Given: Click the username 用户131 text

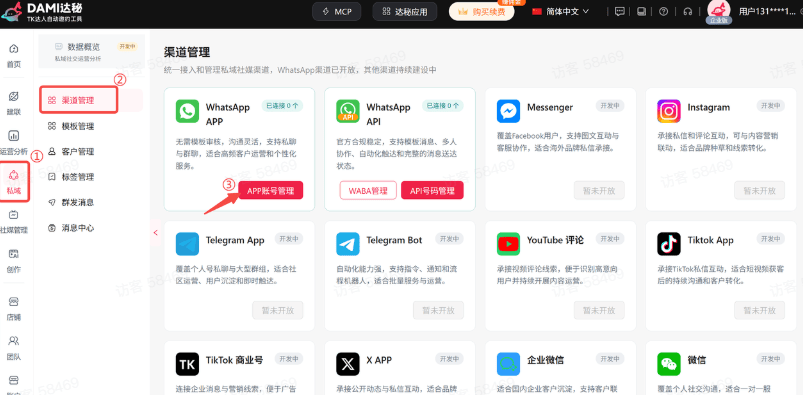Looking at the screenshot, I should [x=767, y=11].
